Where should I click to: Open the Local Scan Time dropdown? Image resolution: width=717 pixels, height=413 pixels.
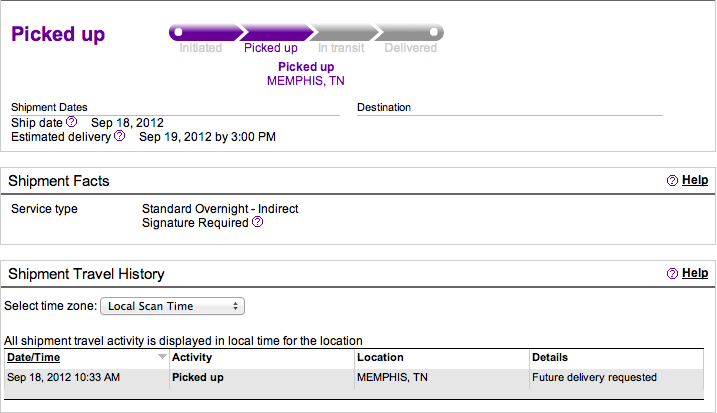click(x=172, y=306)
